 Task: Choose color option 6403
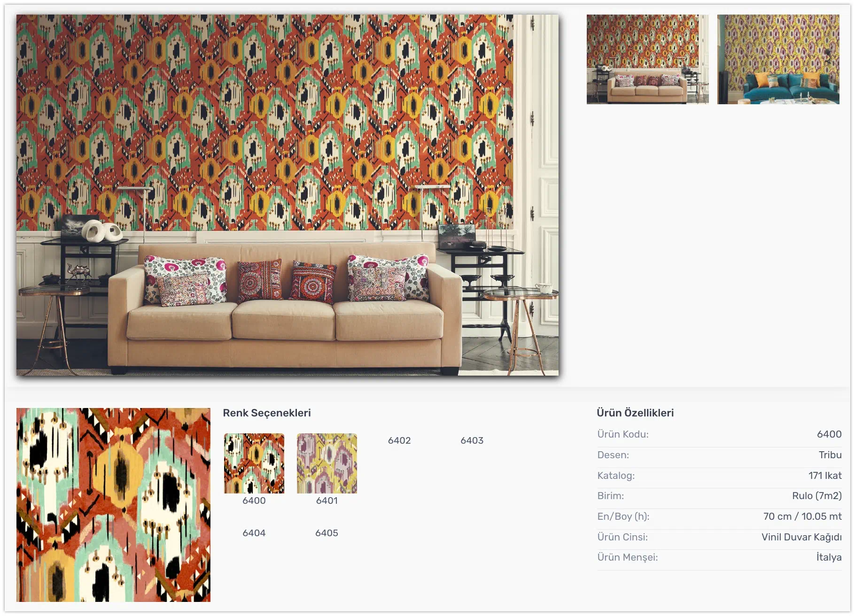tap(472, 440)
